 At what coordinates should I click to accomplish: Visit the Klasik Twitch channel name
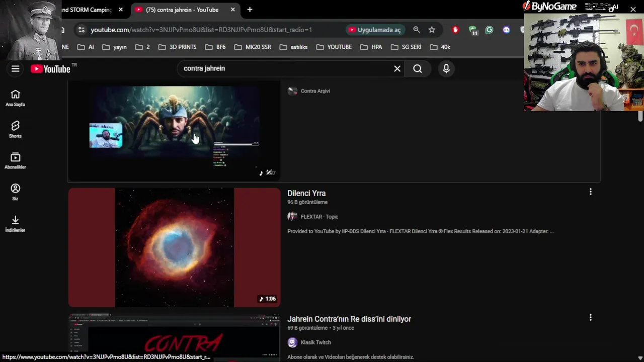[315, 342]
